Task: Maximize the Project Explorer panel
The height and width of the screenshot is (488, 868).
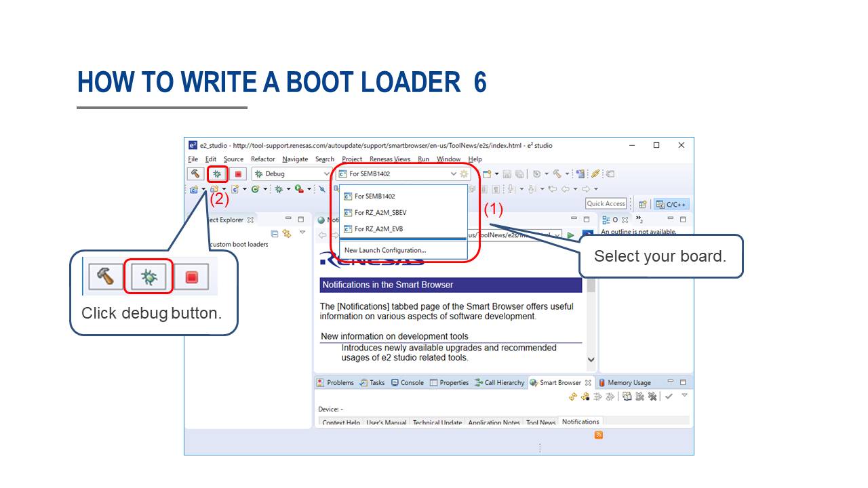Action: tap(301, 219)
